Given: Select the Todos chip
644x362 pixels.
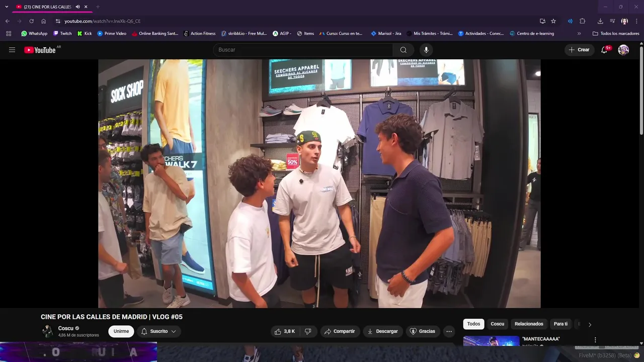Looking at the screenshot, I should [473, 324].
